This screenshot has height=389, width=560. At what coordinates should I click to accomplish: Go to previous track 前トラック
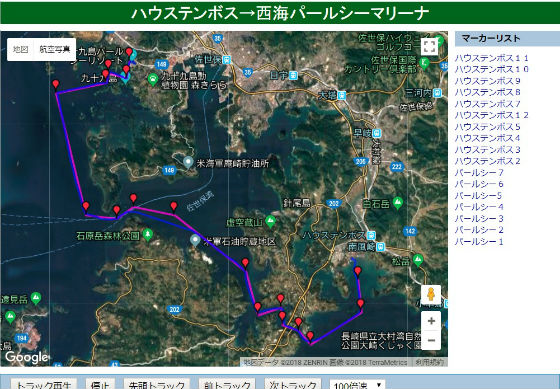(227, 384)
